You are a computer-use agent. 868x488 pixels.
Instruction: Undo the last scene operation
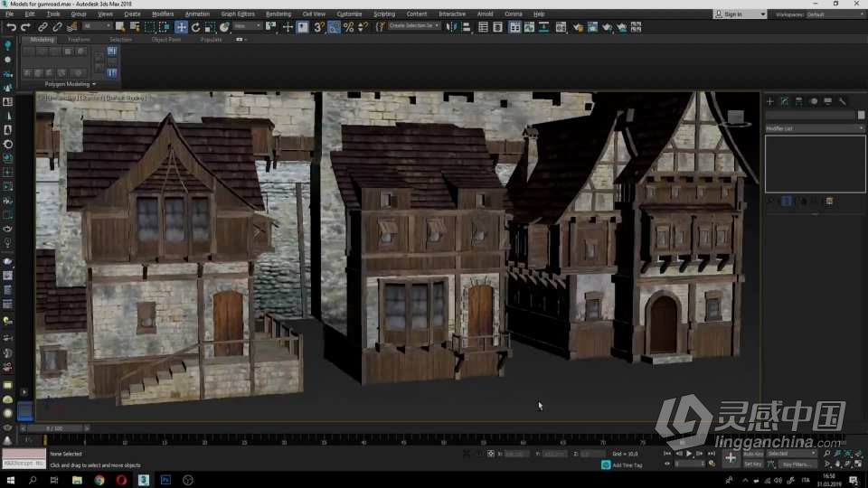11,26
